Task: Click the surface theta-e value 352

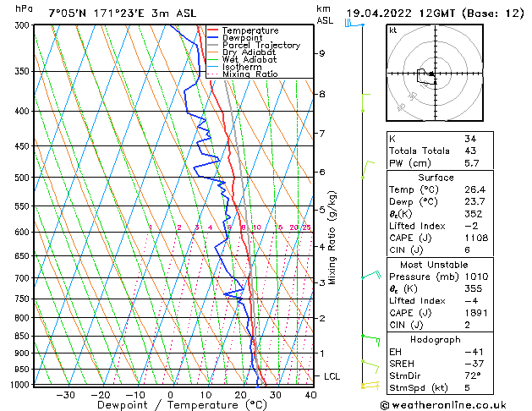Action: 473,214
